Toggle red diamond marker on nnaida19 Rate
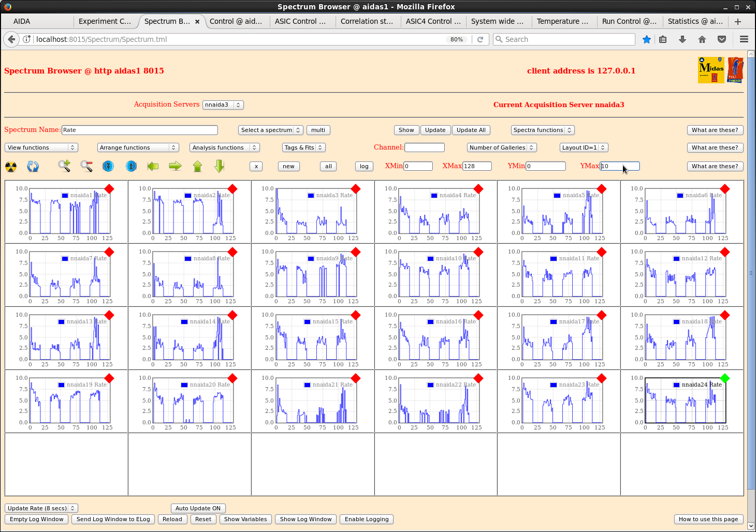This screenshot has height=532, width=756. (109, 378)
